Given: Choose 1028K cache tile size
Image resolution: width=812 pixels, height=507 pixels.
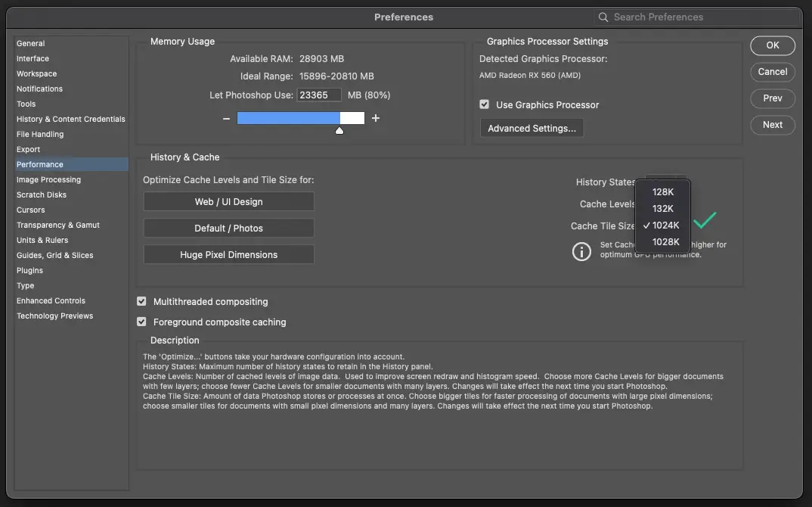Looking at the screenshot, I should click(663, 241).
